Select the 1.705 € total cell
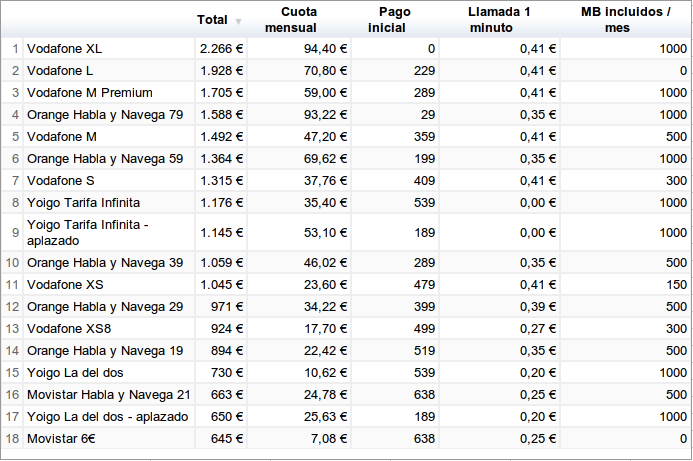The image size is (693, 461). (x=221, y=93)
